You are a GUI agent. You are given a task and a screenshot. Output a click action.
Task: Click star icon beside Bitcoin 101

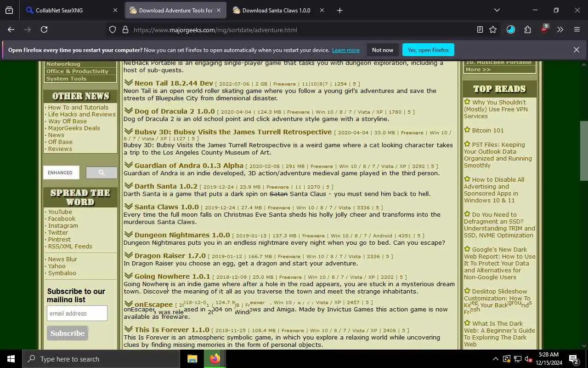click(x=467, y=130)
